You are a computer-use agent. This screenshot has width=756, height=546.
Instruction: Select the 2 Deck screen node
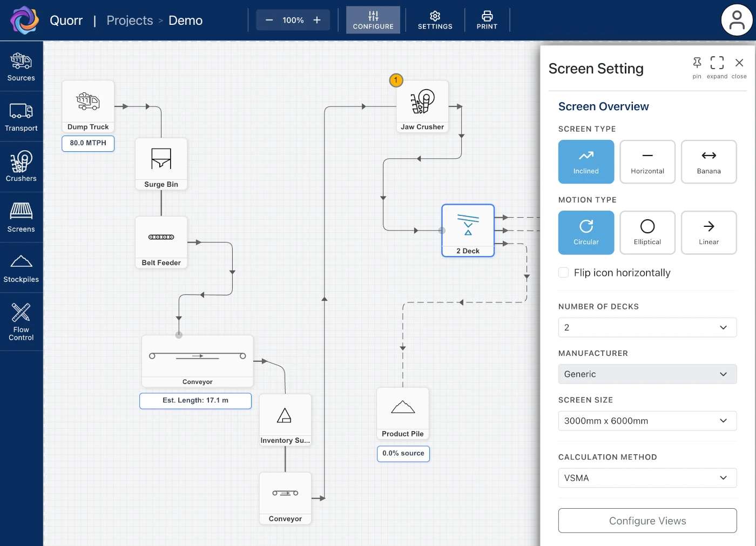[x=468, y=230]
